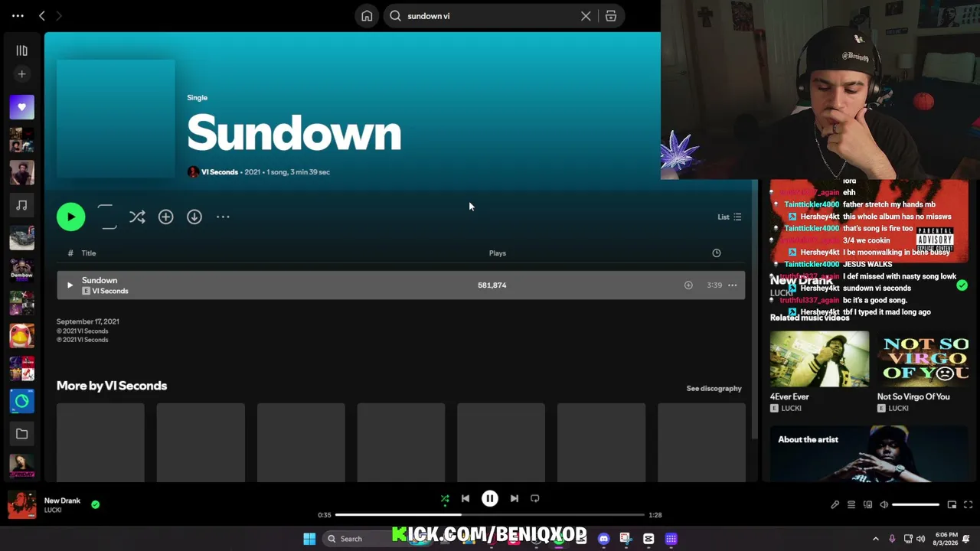Save Sundown single to Your Library
Image resolution: width=980 pixels, height=551 pixels.
(x=166, y=217)
